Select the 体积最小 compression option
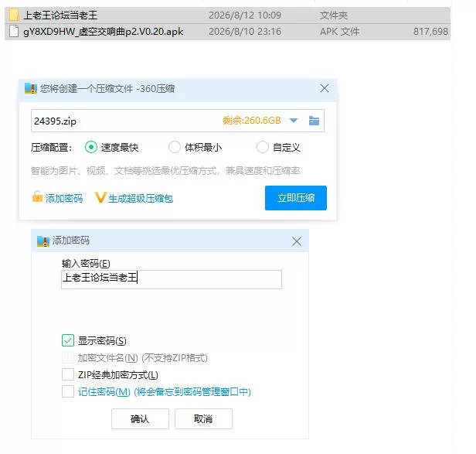The image size is (476, 454). pyautogui.click(x=175, y=147)
